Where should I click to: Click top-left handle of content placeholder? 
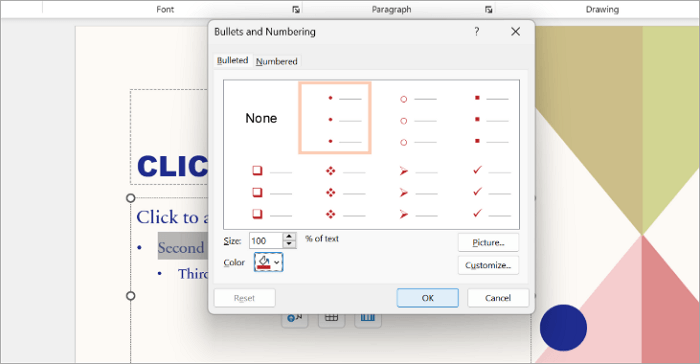(130, 198)
